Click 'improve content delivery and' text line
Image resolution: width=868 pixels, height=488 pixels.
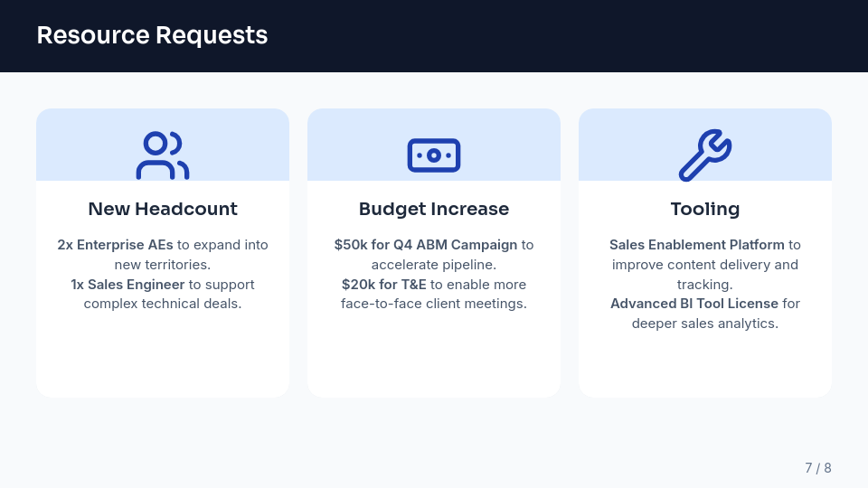[x=705, y=265]
